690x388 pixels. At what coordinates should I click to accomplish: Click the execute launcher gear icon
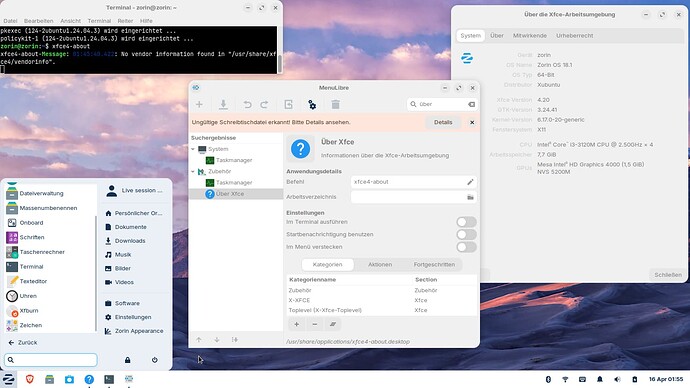[x=312, y=104]
